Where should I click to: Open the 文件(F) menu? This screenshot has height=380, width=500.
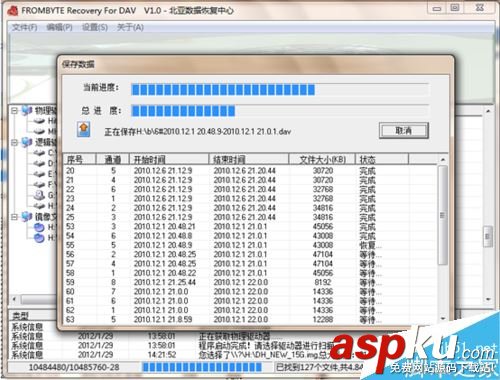tap(24, 27)
